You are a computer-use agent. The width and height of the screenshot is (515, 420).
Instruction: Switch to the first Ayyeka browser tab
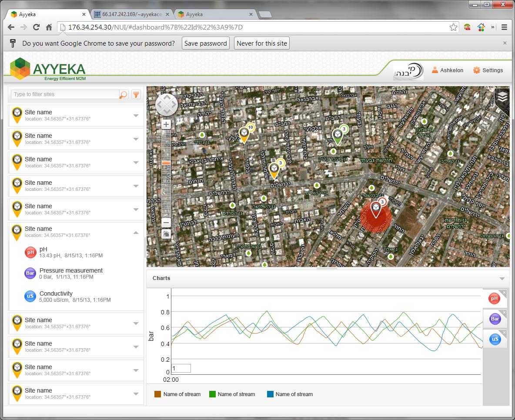[x=47, y=14]
